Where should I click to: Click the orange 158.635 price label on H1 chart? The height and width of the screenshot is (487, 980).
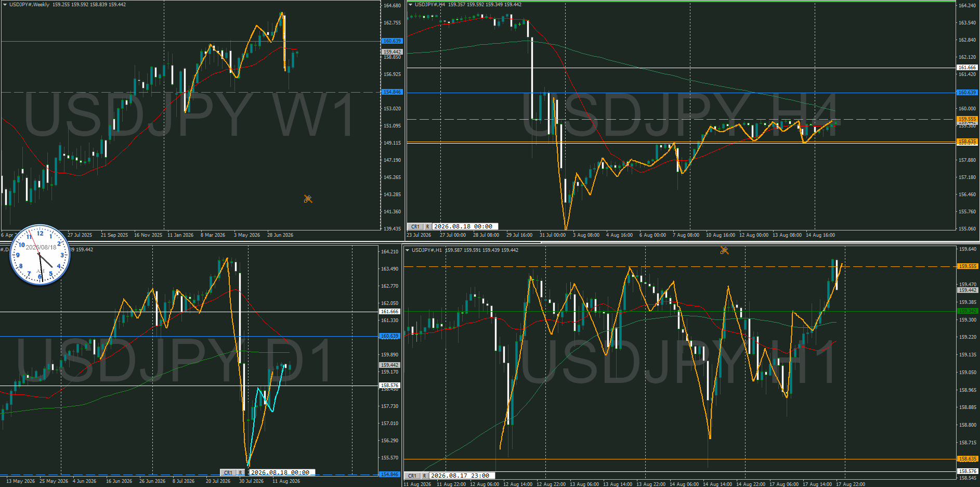pos(968,459)
